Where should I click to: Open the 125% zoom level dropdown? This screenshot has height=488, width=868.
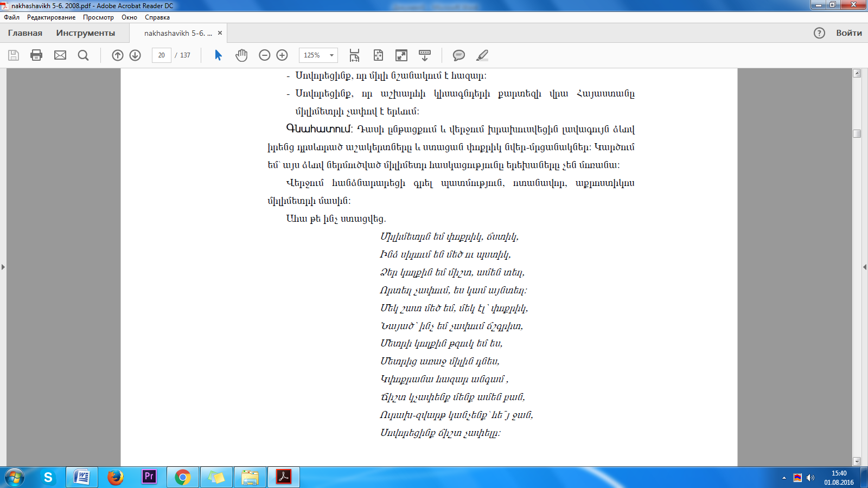(x=318, y=55)
